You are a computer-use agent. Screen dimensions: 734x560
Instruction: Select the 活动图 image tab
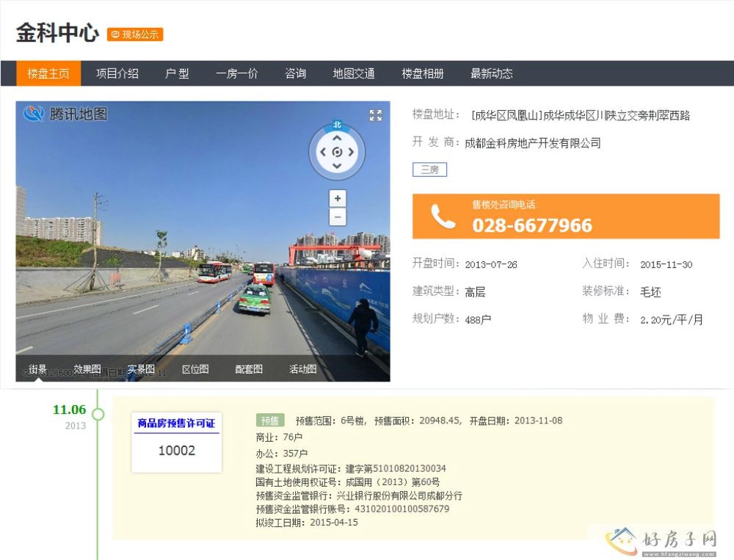pyautogui.click(x=303, y=369)
